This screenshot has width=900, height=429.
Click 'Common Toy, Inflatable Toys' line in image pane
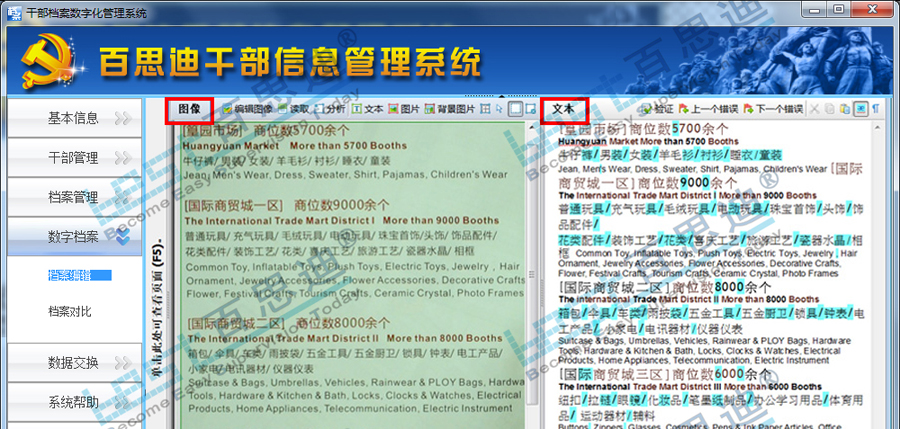352,266
